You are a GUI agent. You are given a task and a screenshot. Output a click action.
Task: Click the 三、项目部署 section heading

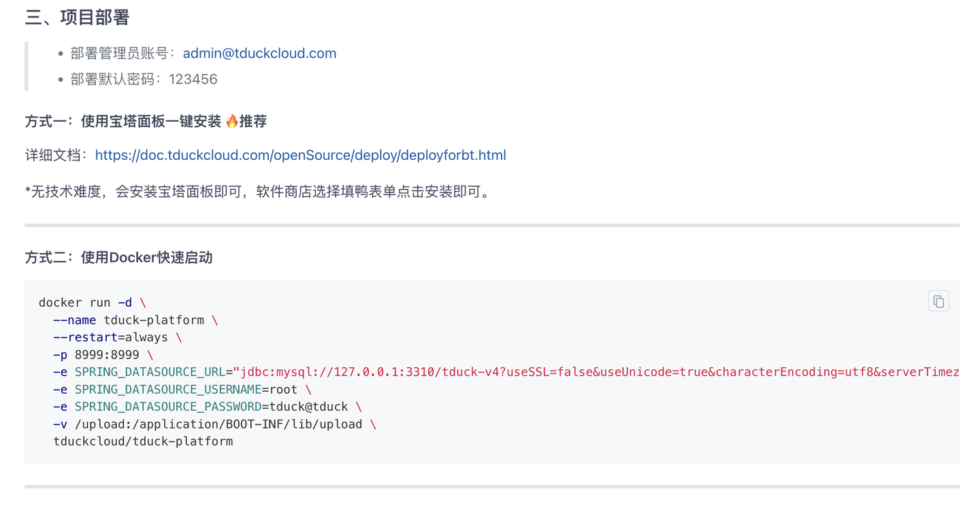[x=77, y=18]
